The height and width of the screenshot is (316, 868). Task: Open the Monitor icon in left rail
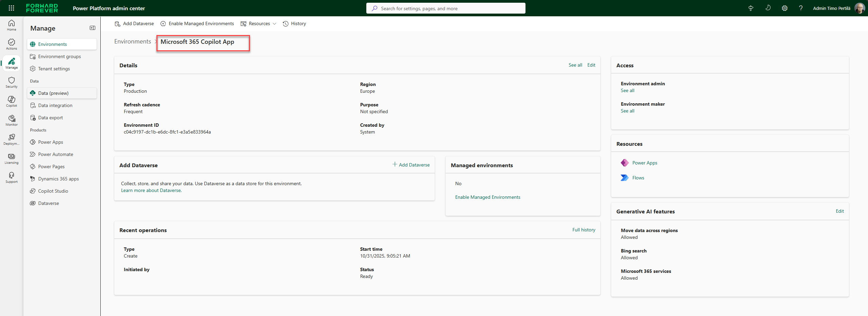12,120
